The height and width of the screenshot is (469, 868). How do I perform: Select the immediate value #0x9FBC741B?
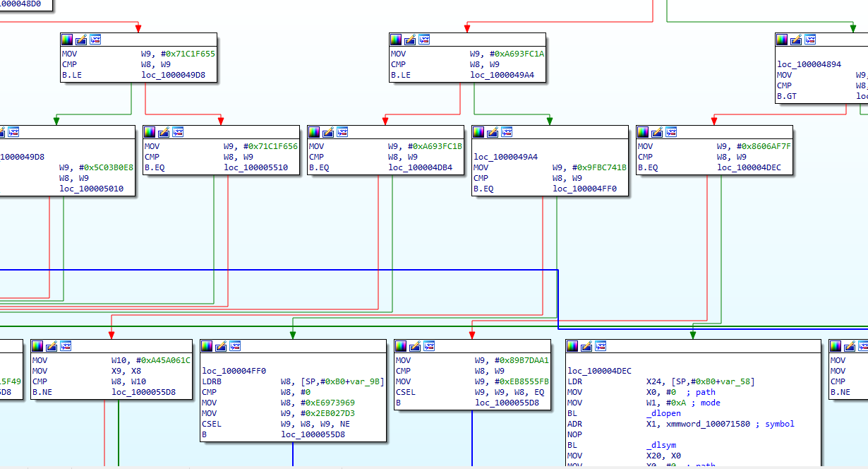click(589, 168)
